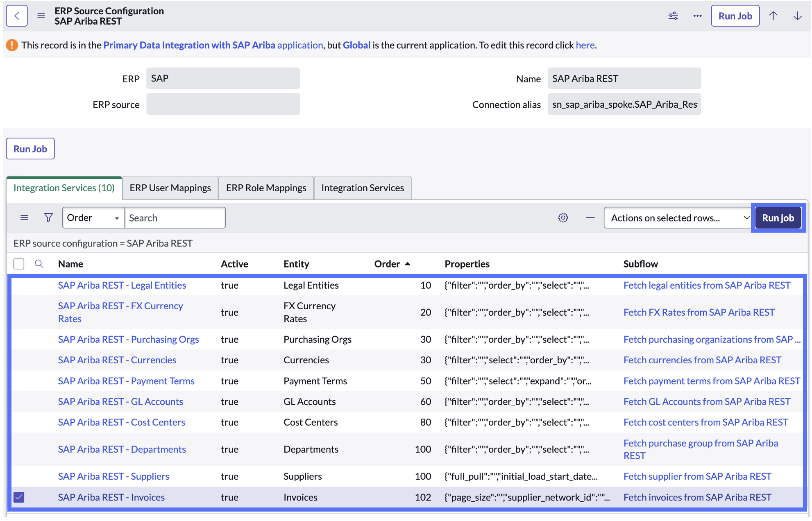Open the Order search field dropdown
Viewport: 812px width, 521px height.
point(93,217)
